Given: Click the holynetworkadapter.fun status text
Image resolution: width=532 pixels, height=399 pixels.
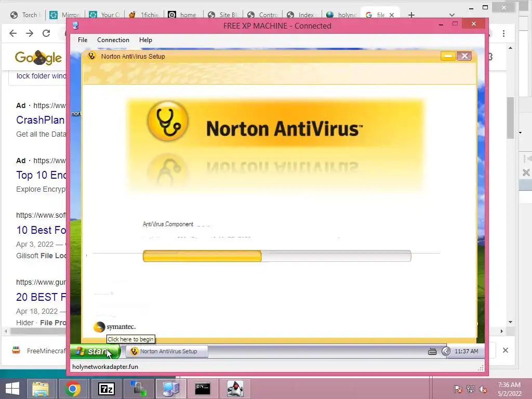Looking at the screenshot, I should click(105, 367).
